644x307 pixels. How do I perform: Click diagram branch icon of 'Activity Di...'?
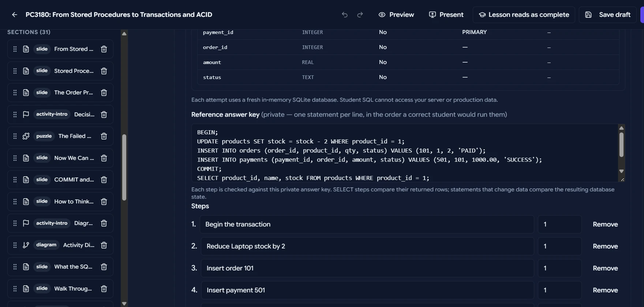tap(26, 245)
